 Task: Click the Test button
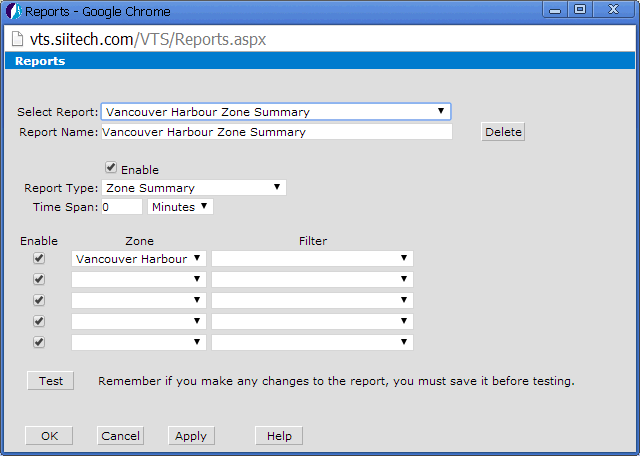coord(50,381)
